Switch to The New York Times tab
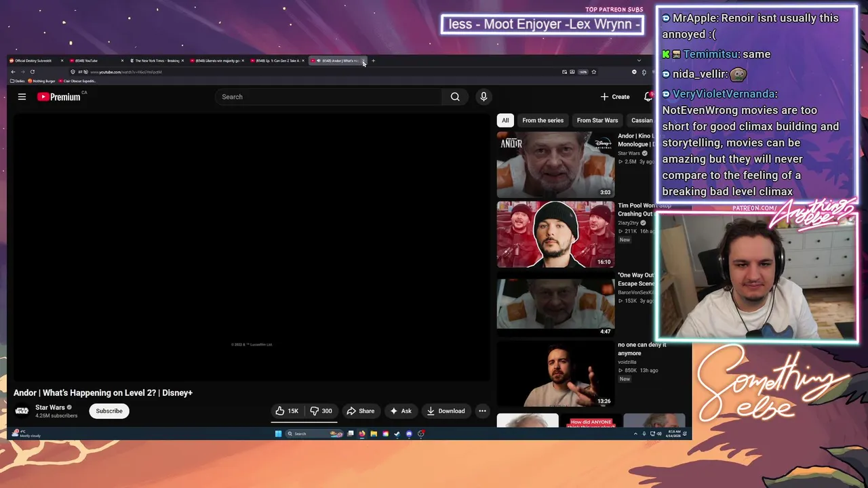This screenshot has width=868, height=488. [156, 61]
